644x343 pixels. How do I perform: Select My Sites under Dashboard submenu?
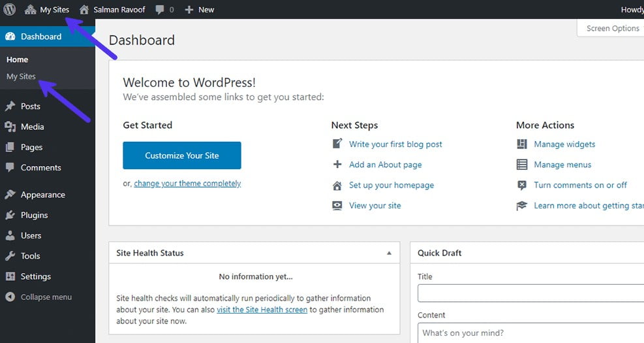(x=21, y=76)
